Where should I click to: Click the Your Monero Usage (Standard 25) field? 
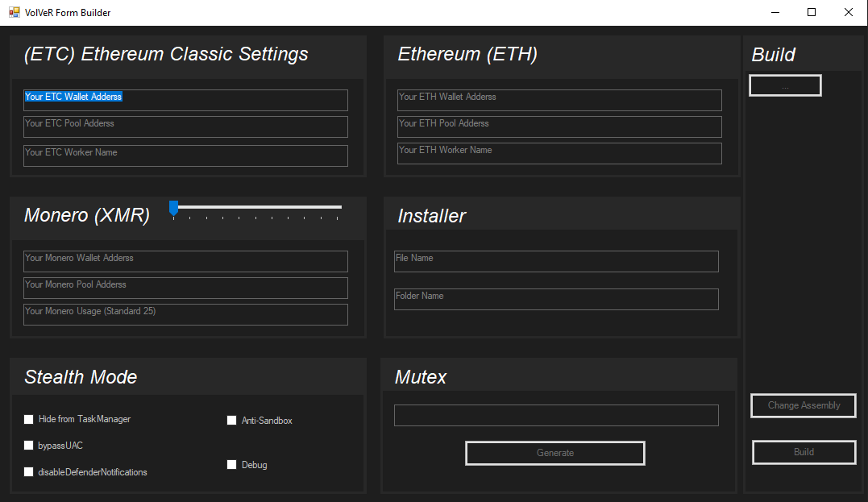click(x=185, y=314)
